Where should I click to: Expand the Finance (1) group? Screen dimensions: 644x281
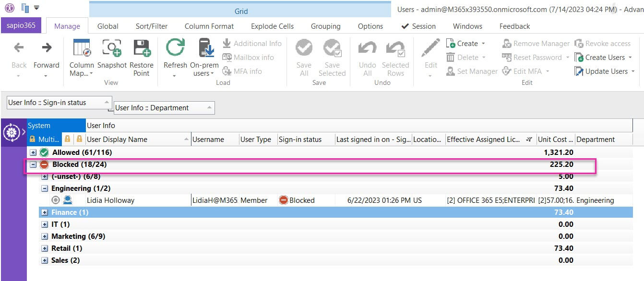(45, 212)
